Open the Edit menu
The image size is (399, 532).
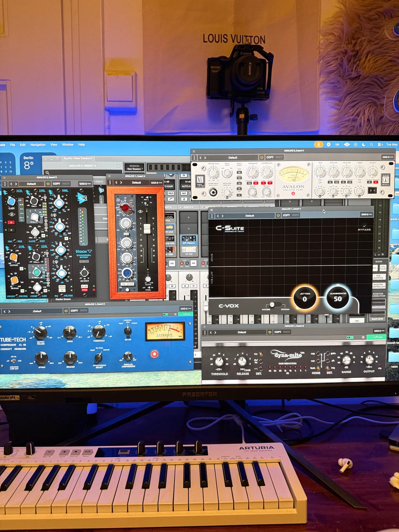point(22,145)
